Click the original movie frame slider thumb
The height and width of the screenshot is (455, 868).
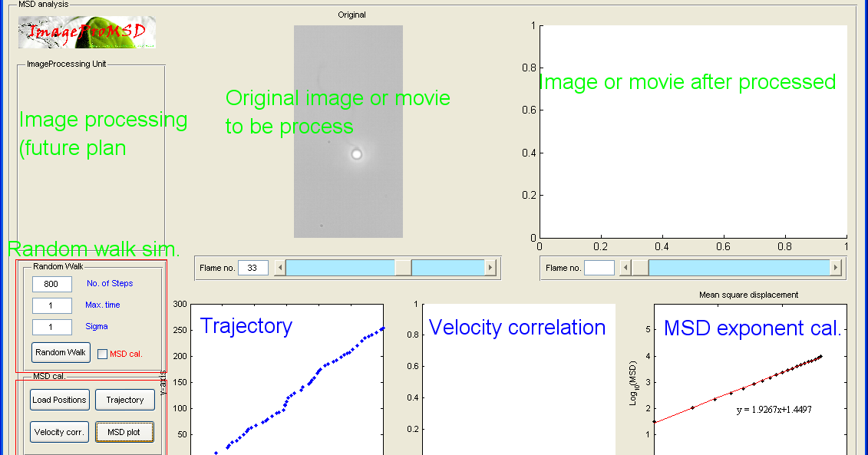tap(402, 267)
